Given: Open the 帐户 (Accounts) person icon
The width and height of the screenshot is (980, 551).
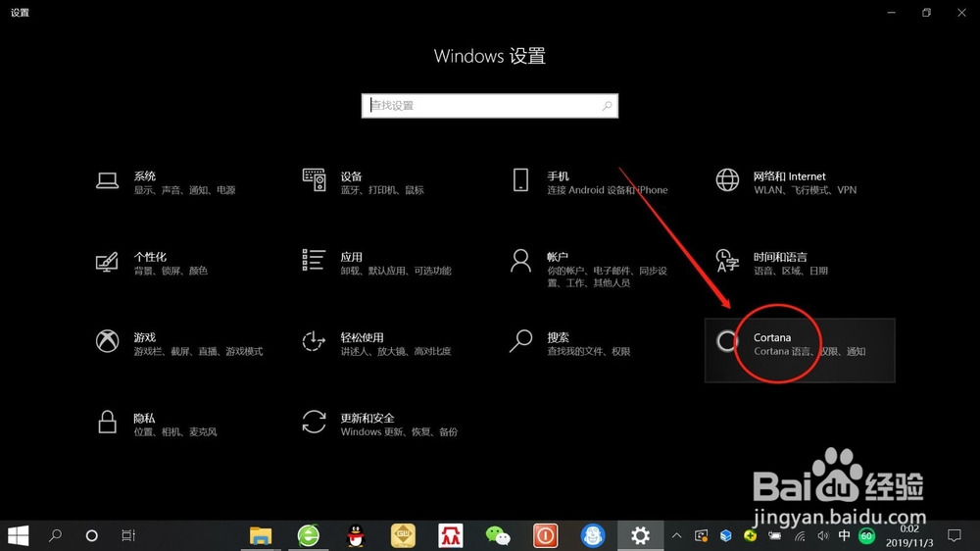Looking at the screenshot, I should [x=520, y=261].
